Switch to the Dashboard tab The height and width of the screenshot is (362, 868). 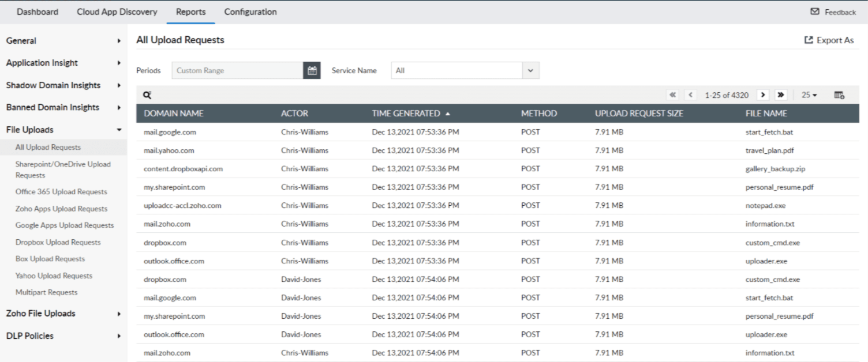[x=37, y=12]
